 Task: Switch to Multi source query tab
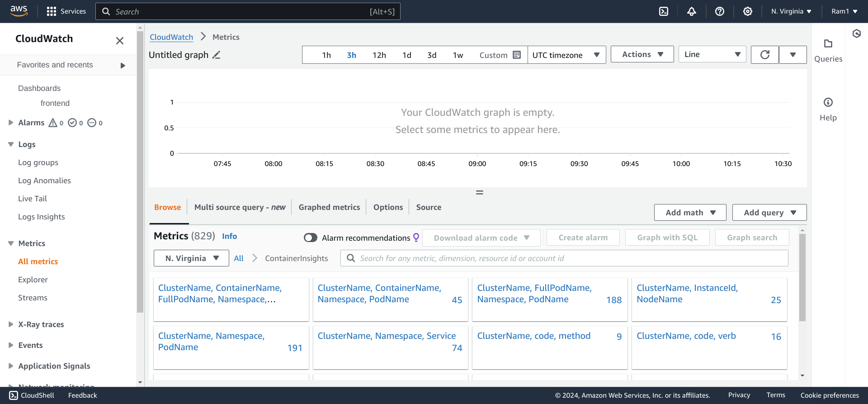point(240,207)
